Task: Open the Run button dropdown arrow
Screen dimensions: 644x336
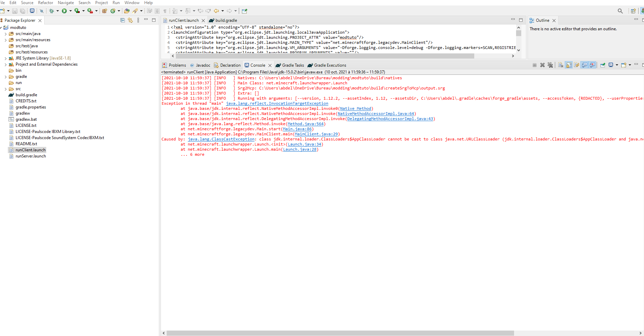Action: click(70, 11)
